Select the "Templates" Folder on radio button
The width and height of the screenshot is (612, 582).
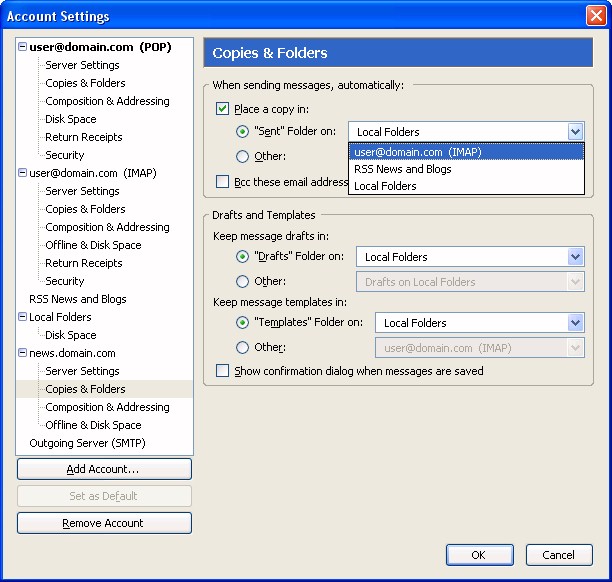point(242,322)
